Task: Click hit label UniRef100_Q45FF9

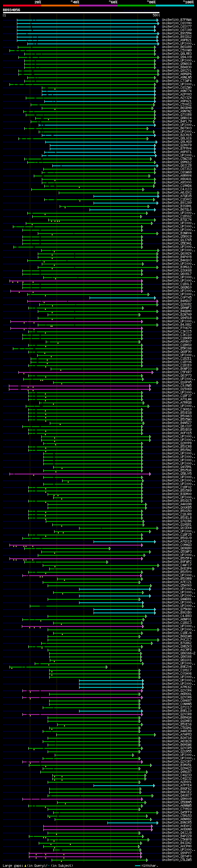Action: click(x=177, y=812)
